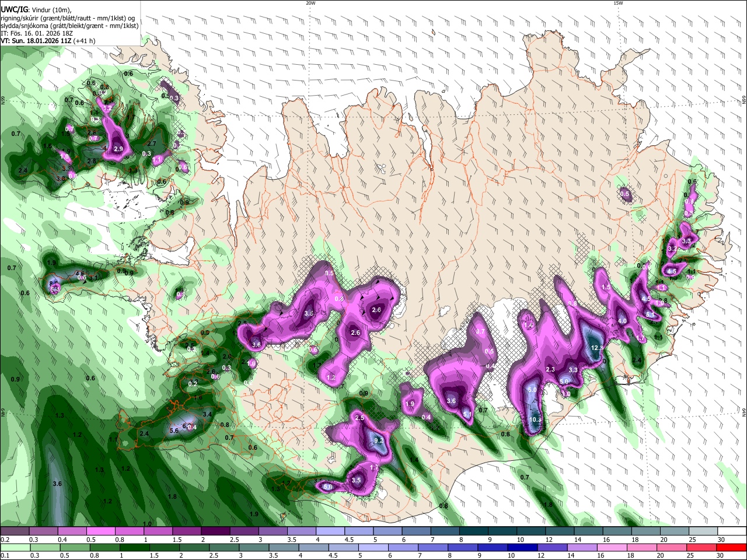Click the "rigning/skúrir" legend description line

point(68,18)
